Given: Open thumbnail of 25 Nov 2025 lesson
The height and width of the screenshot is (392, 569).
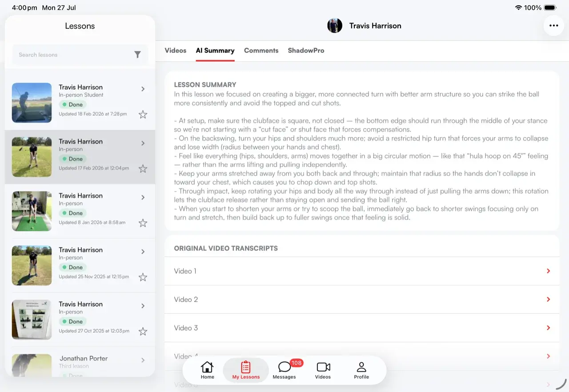Looking at the screenshot, I should click(32, 265).
